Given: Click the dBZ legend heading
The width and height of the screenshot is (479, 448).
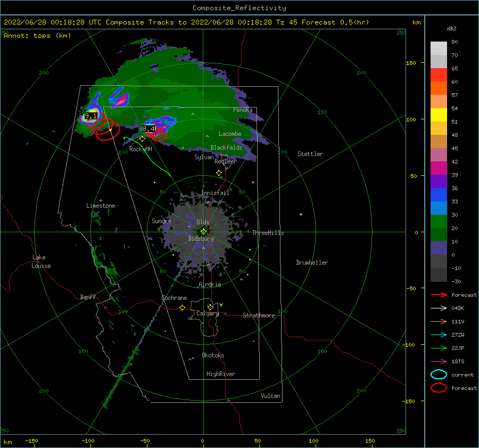Looking at the screenshot, I should [x=451, y=28].
